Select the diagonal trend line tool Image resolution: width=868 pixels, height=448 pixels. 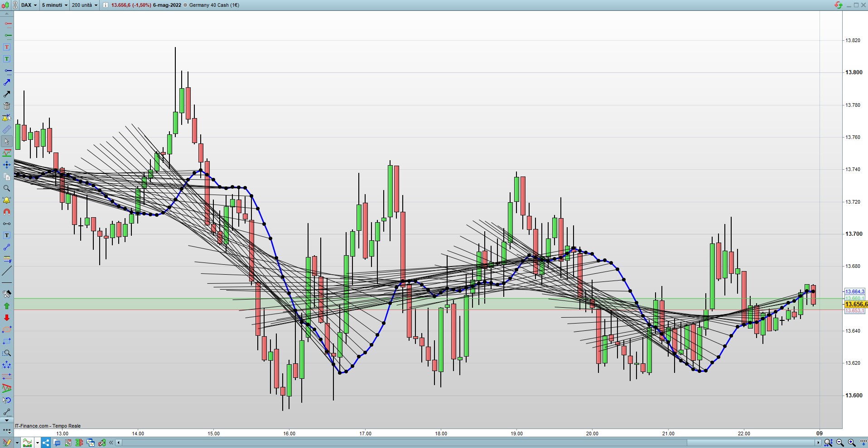(x=7, y=271)
